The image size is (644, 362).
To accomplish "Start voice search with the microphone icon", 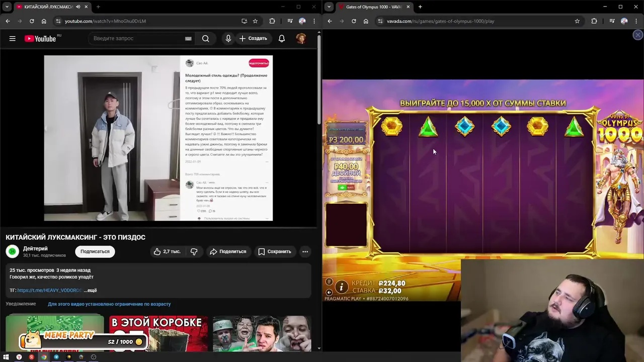I will [228, 39].
